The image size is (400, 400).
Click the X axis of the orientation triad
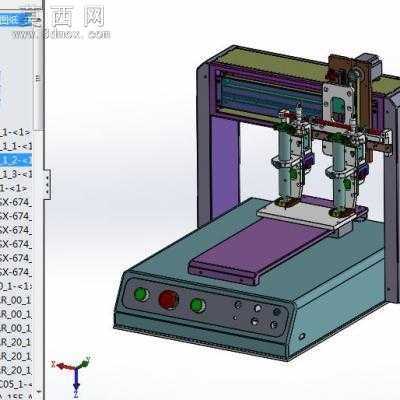point(63,366)
